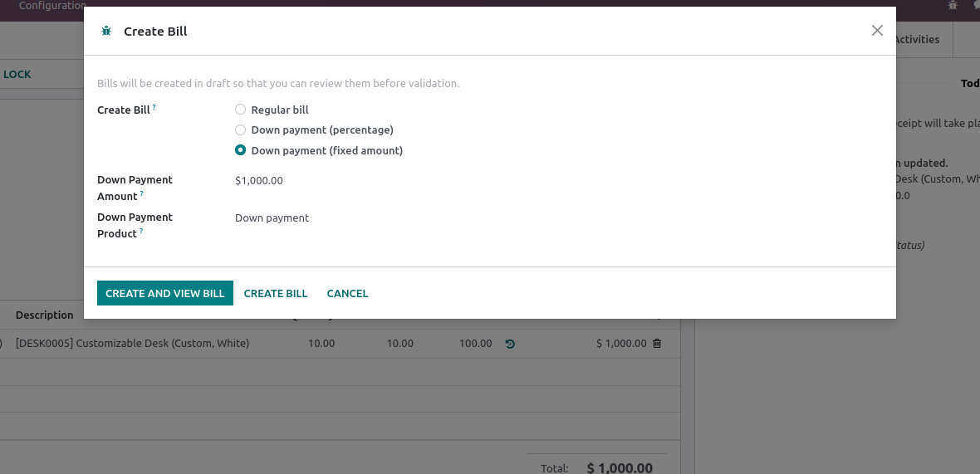The height and width of the screenshot is (474, 980).
Task: Show Down Payment Amount help tooltip
Action: click(x=142, y=193)
